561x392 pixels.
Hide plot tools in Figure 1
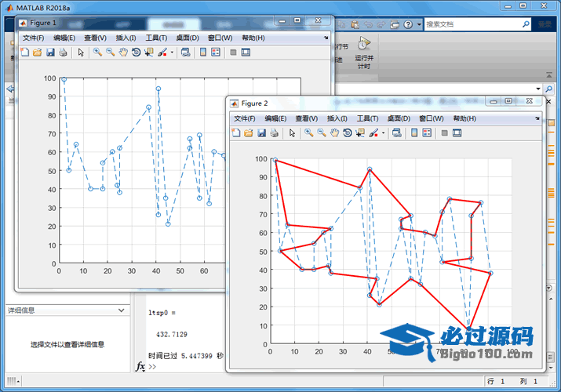tap(233, 53)
